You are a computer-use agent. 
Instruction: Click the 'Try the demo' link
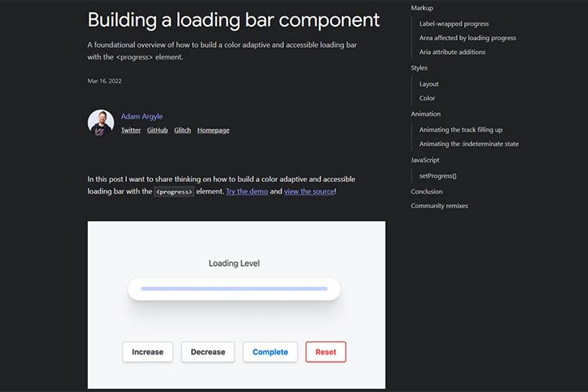point(247,191)
